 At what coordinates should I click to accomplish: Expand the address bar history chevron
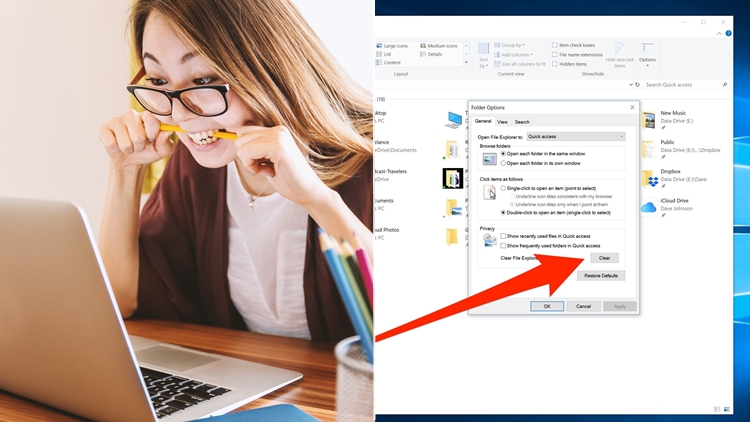click(630, 85)
